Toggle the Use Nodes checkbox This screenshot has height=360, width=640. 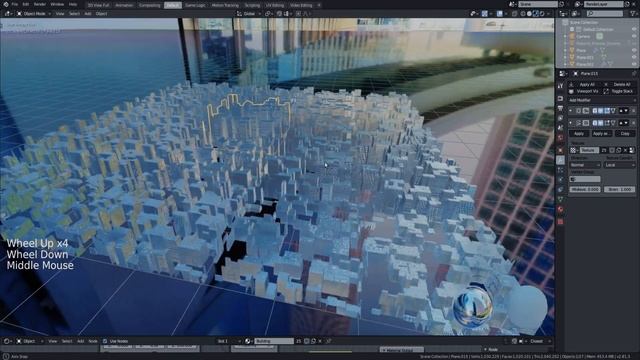click(105, 341)
